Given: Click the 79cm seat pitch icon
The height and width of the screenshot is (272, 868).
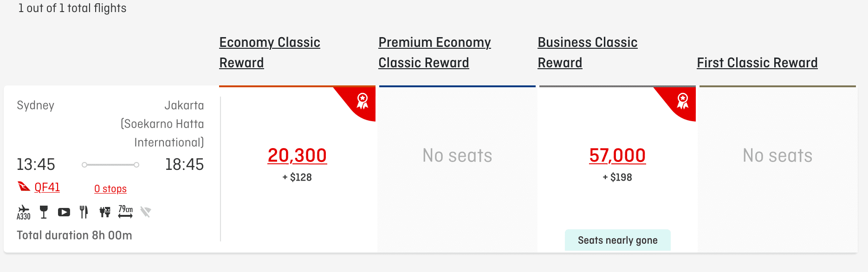Looking at the screenshot, I should coord(125,212).
